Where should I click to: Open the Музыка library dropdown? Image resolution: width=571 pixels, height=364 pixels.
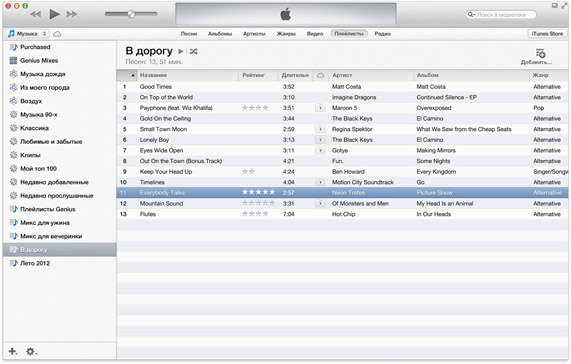pyautogui.click(x=28, y=34)
